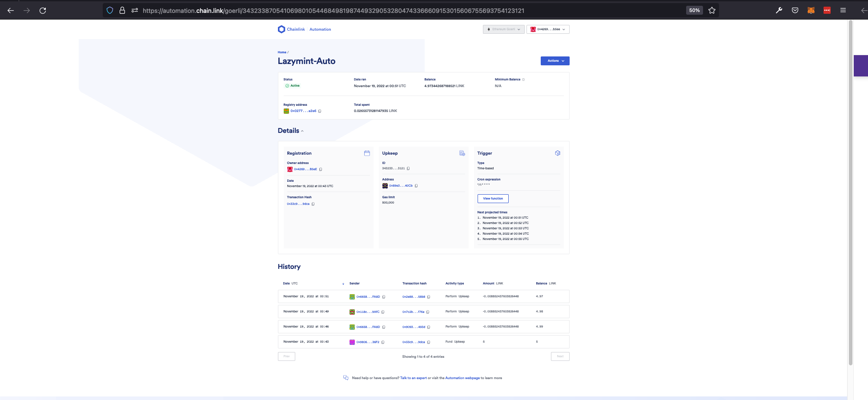
Task: Bookmark this page with the star icon
Action: pyautogui.click(x=712, y=10)
